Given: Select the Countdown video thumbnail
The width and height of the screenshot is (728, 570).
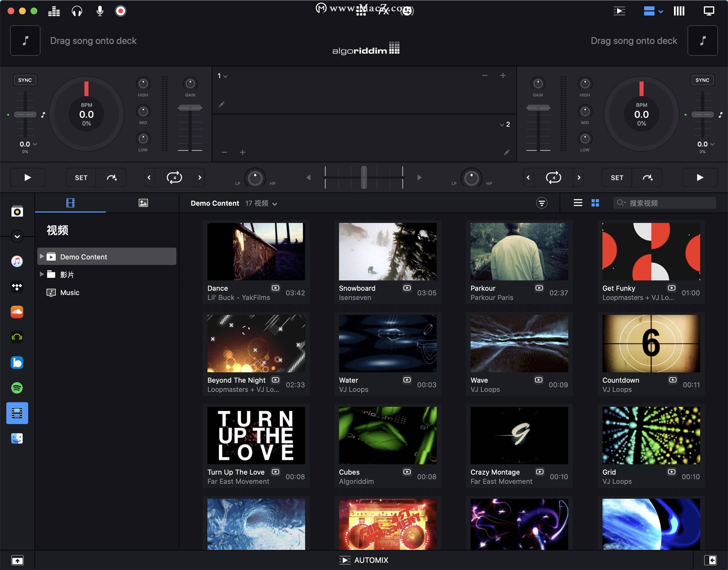Looking at the screenshot, I should click(x=651, y=343).
